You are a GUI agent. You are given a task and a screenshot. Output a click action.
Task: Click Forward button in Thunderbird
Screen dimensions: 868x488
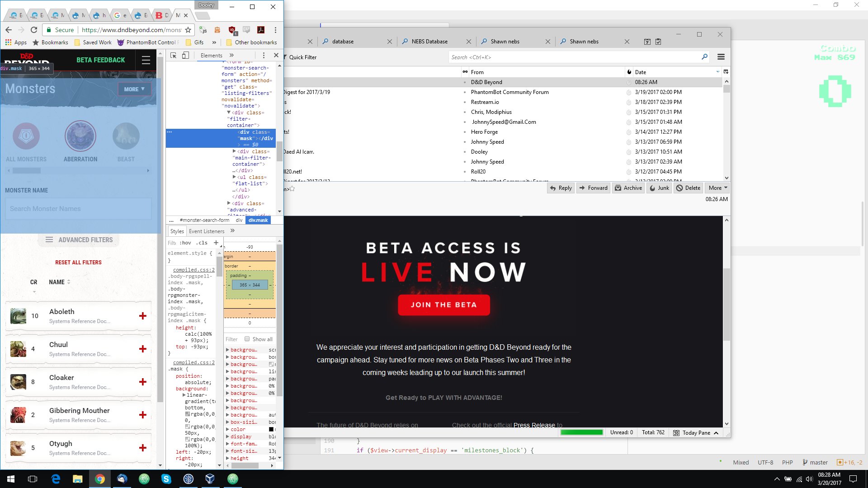[x=594, y=188]
